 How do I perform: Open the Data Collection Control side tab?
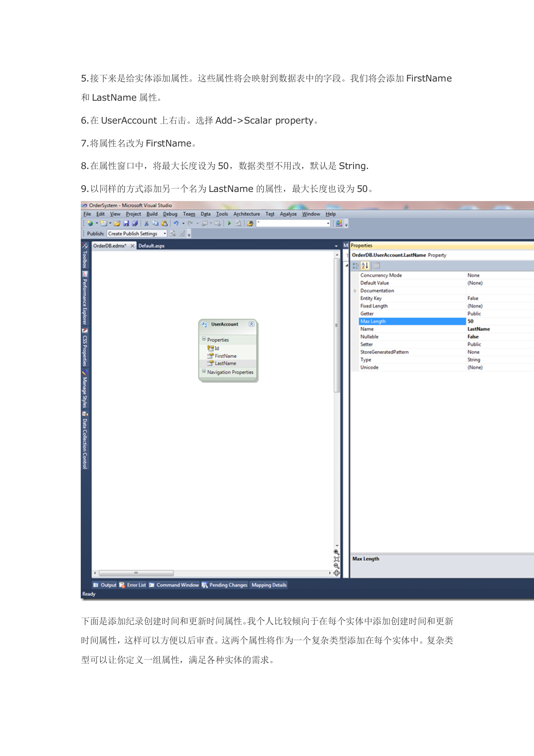coord(85,440)
